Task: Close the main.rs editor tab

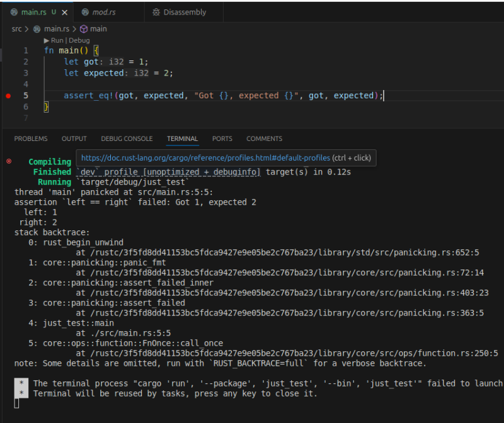Action: tap(65, 12)
